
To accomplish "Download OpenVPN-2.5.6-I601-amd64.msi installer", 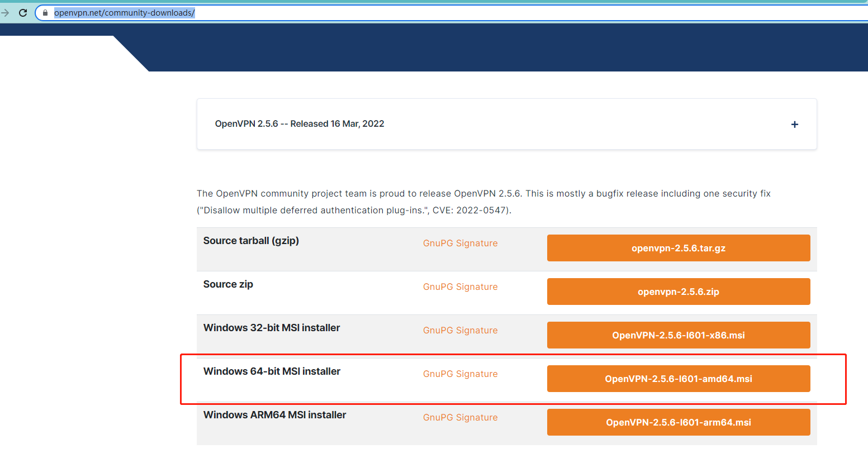I will pos(679,379).
